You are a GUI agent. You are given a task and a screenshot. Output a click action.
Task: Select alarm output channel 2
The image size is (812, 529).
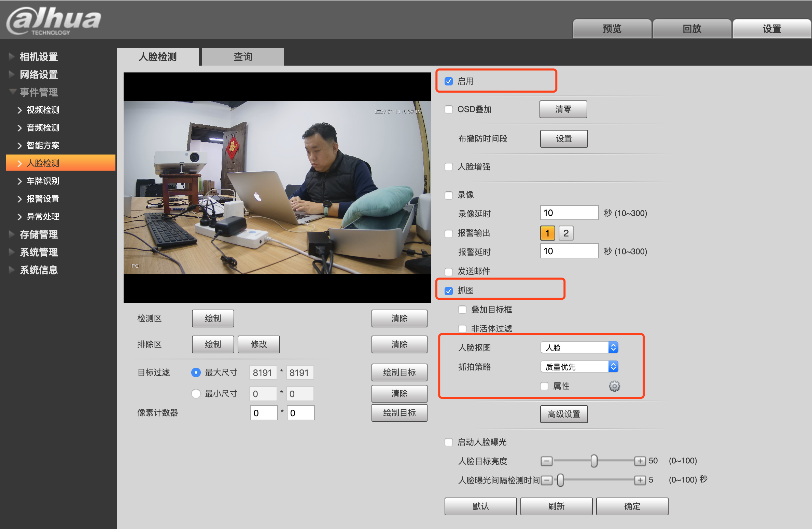click(x=566, y=233)
